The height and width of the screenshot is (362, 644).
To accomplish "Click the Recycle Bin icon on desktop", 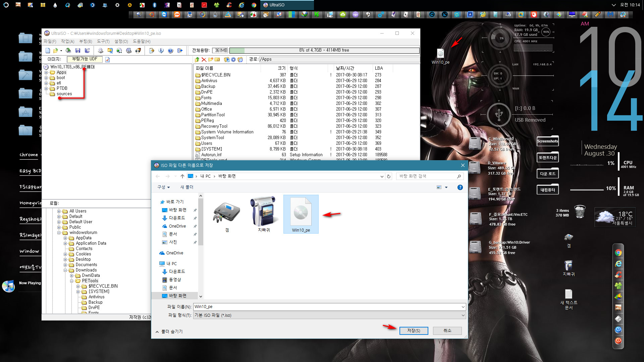I will click(580, 212).
